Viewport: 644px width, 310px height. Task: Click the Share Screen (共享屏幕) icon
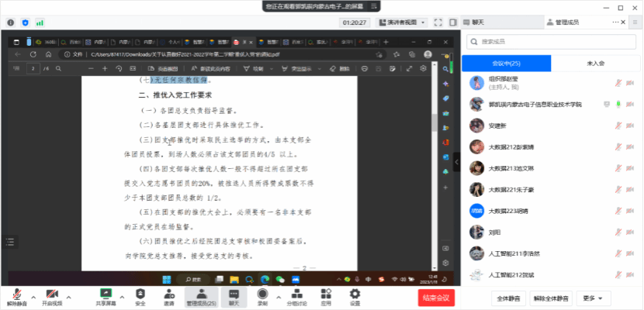(106, 294)
